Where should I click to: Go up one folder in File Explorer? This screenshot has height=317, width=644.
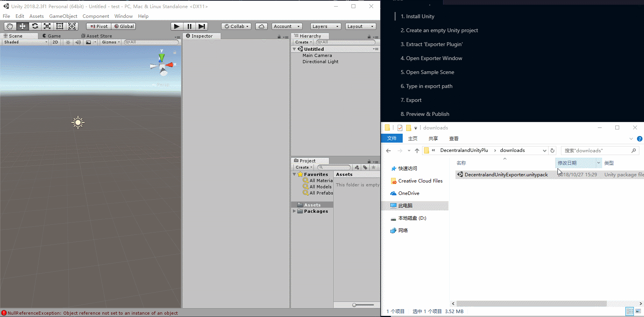417,151
